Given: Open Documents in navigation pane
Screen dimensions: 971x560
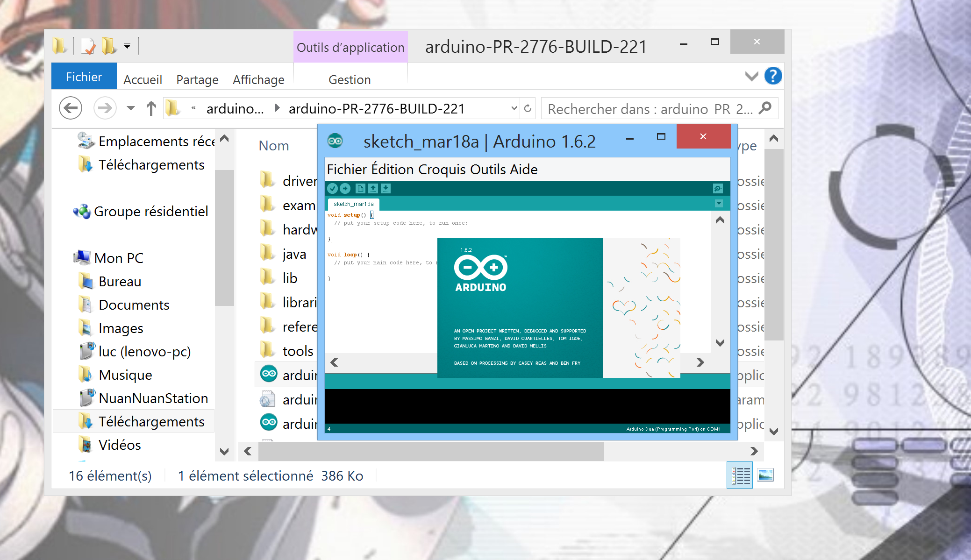Looking at the screenshot, I should click(124, 305).
